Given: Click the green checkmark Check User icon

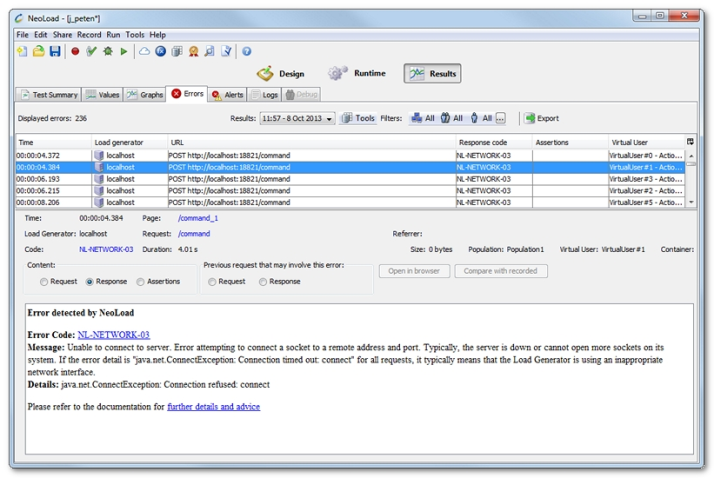Looking at the screenshot, I should tap(91, 51).
